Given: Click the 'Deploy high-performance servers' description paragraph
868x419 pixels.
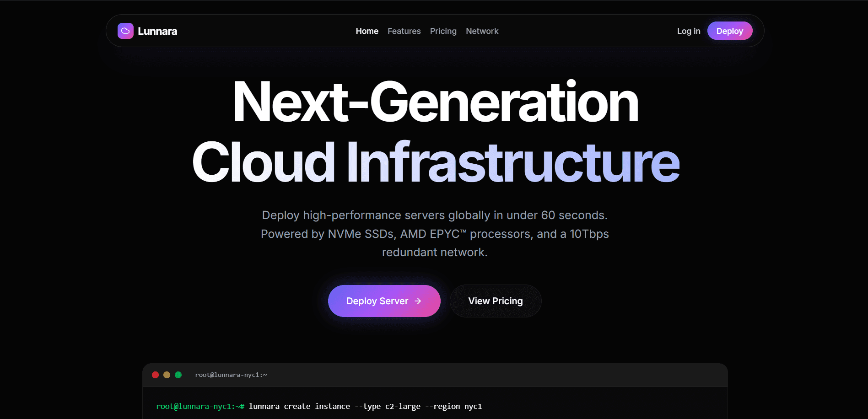Looking at the screenshot, I should (435, 234).
